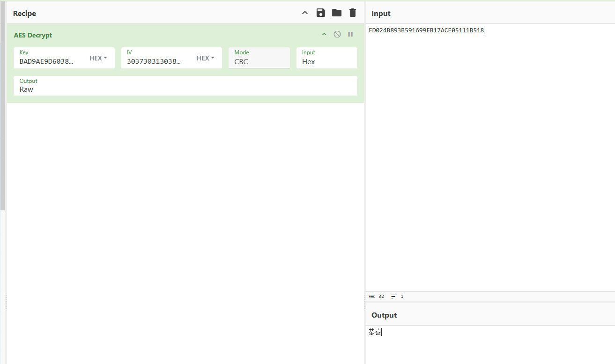The image size is (615, 364).
Task: Collapse the AES Decrypt operation arguments
Action: tap(324, 35)
